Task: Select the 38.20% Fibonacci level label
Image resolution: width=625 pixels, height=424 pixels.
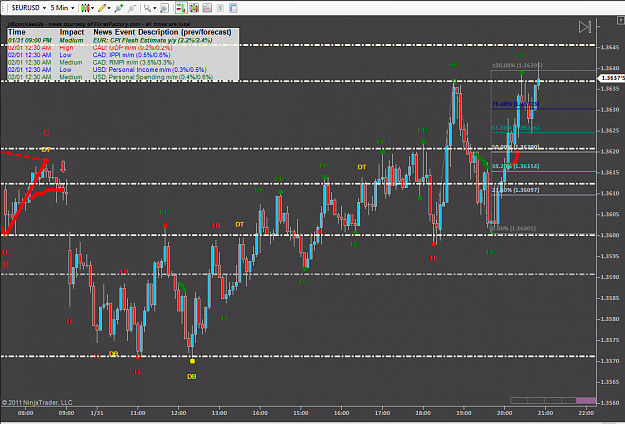Action: coord(515,166)
